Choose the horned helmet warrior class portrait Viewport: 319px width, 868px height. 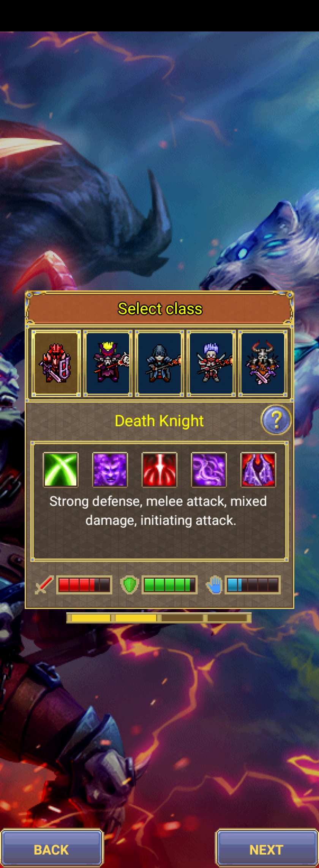point(262,363)
